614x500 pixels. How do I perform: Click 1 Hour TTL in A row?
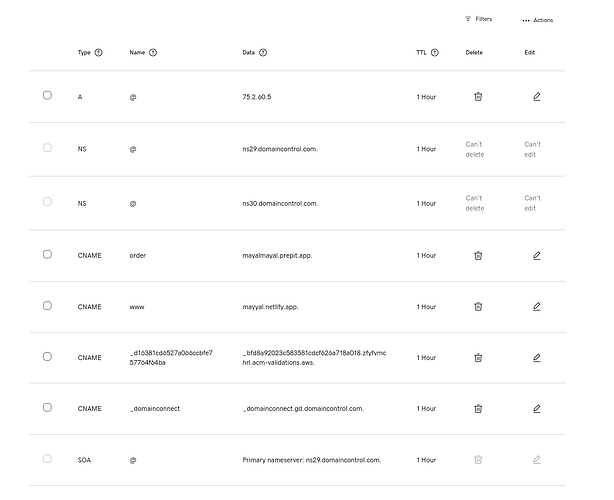click(x=426, y=97)
